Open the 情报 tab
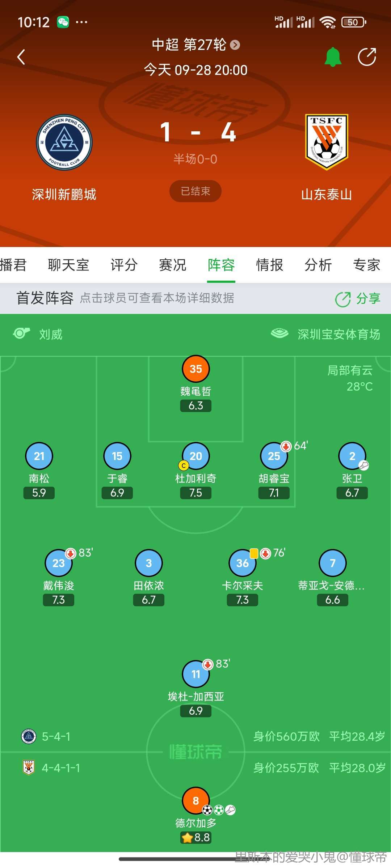391x868 pixels. point(270,265)
